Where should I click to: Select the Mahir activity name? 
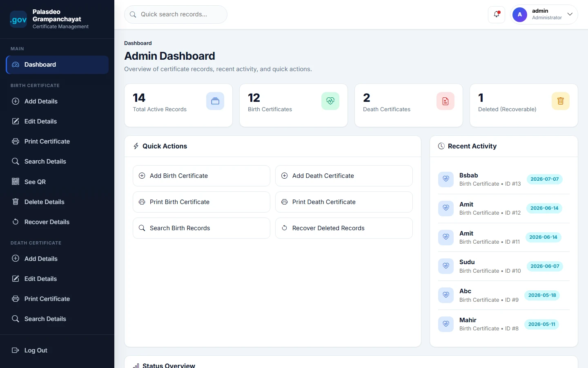[x=468, y=320]
